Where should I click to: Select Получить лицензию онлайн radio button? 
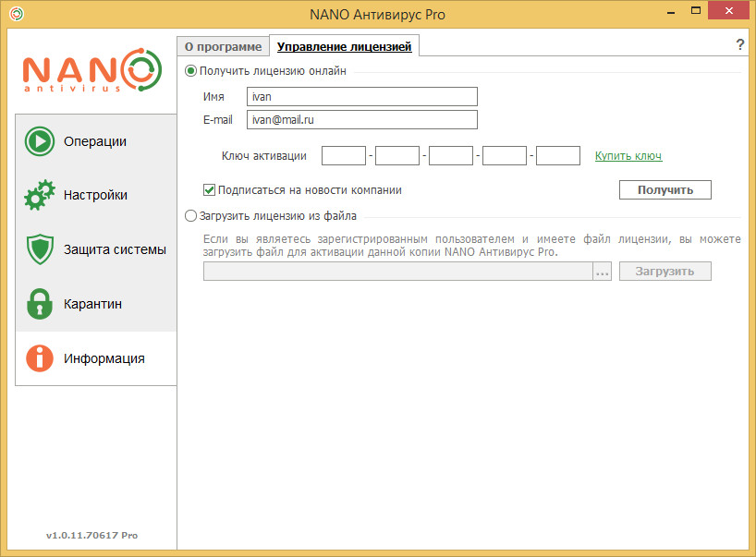coord(191,71)
